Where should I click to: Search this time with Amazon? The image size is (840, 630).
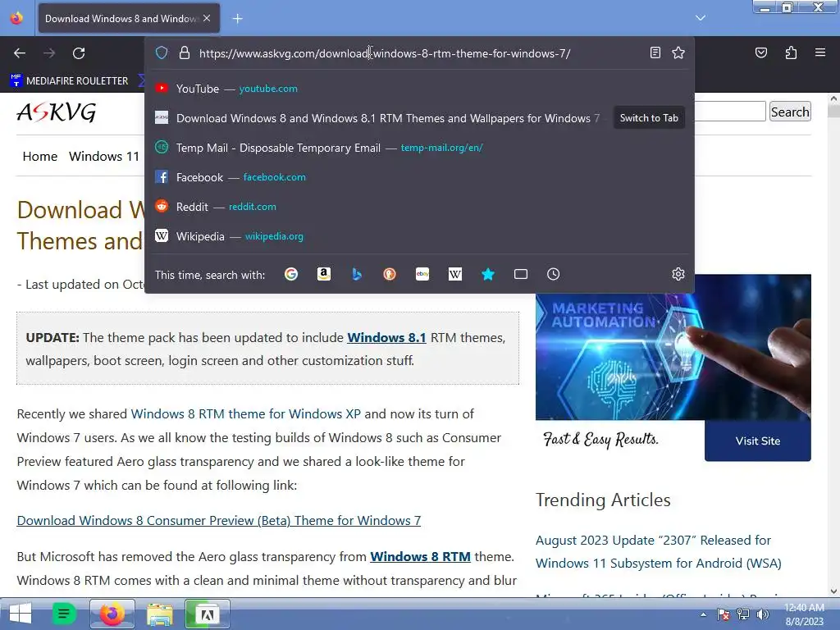click(323, 274)
